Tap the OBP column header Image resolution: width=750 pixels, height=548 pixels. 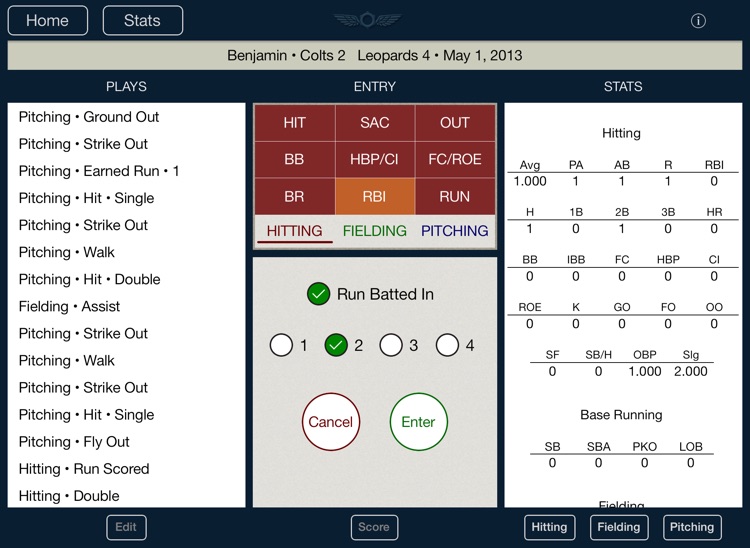coord(645,355)
